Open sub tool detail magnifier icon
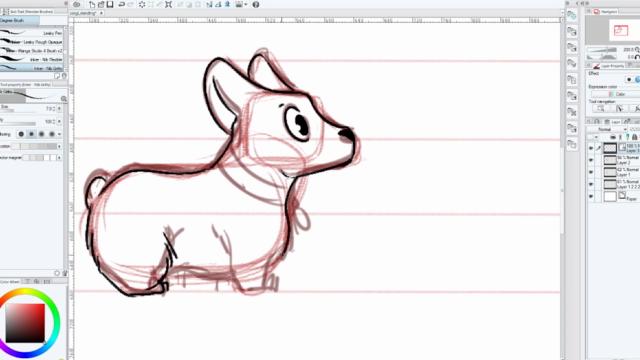 64,98
